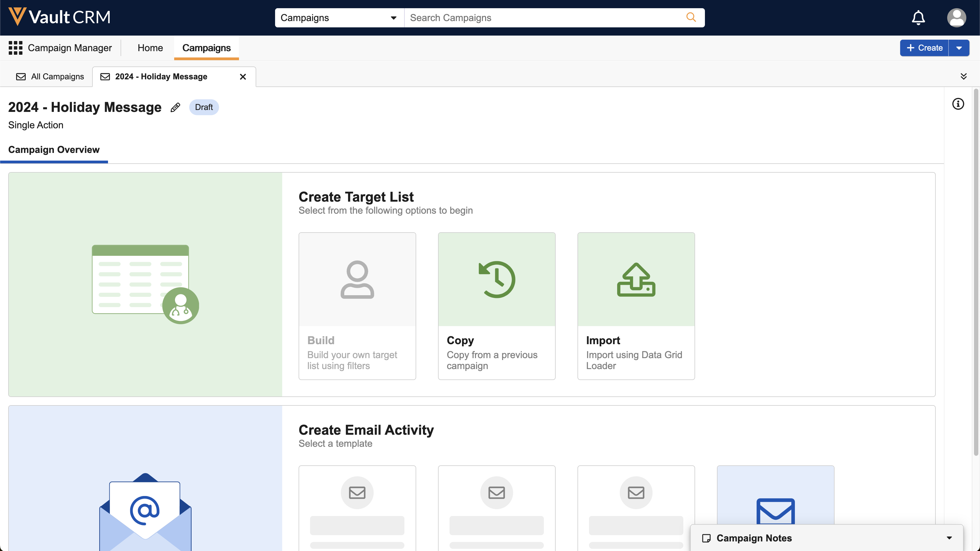Expand the Campaign Notes panel
The width and height of the screenshot is (980, 551).
tap(949, 538)
